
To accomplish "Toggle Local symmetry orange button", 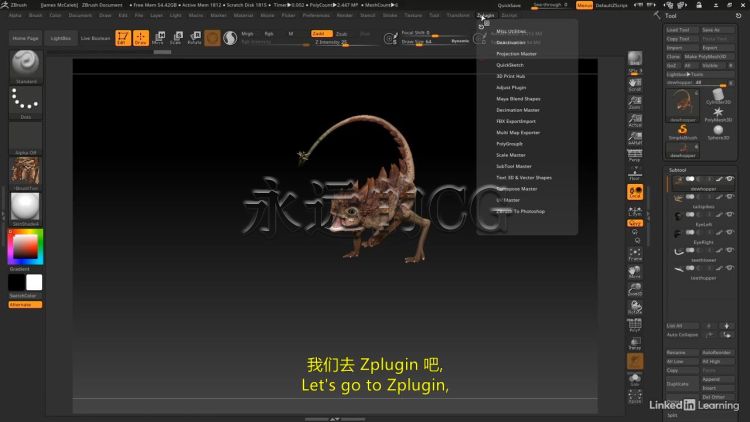I will 635,192.
